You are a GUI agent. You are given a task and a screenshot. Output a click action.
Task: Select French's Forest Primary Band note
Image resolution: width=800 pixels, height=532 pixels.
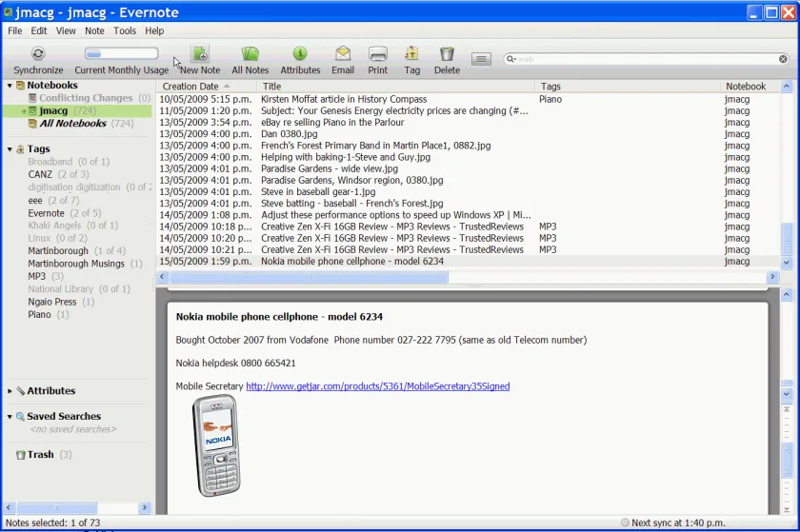click(x=468, y=146)
